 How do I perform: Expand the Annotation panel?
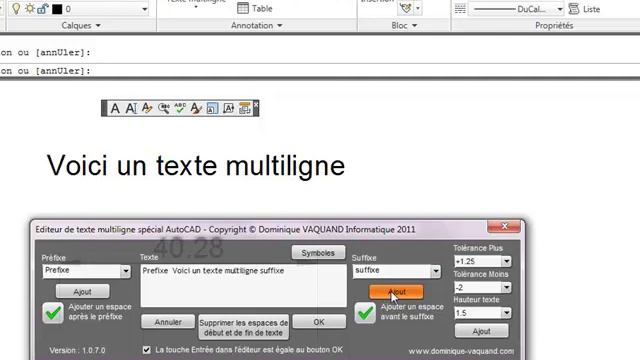click(x=257, y=25)
